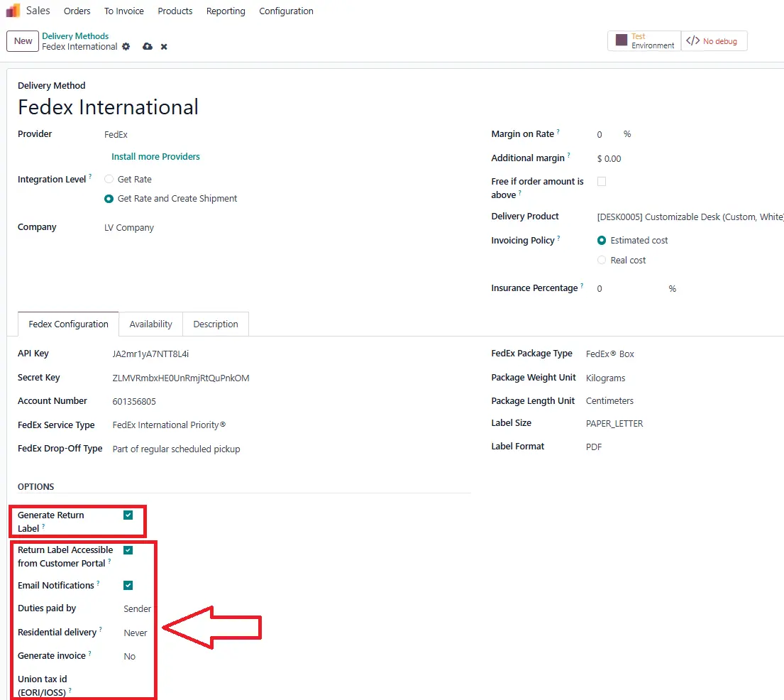Open the gear actions menu beside Fedex International
This screenshot has height=700, width=784.
pyautogui.click(x=126, y=47)
